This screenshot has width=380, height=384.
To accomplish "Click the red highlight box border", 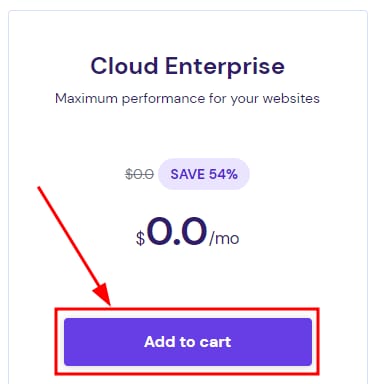I will click(187, 309).
